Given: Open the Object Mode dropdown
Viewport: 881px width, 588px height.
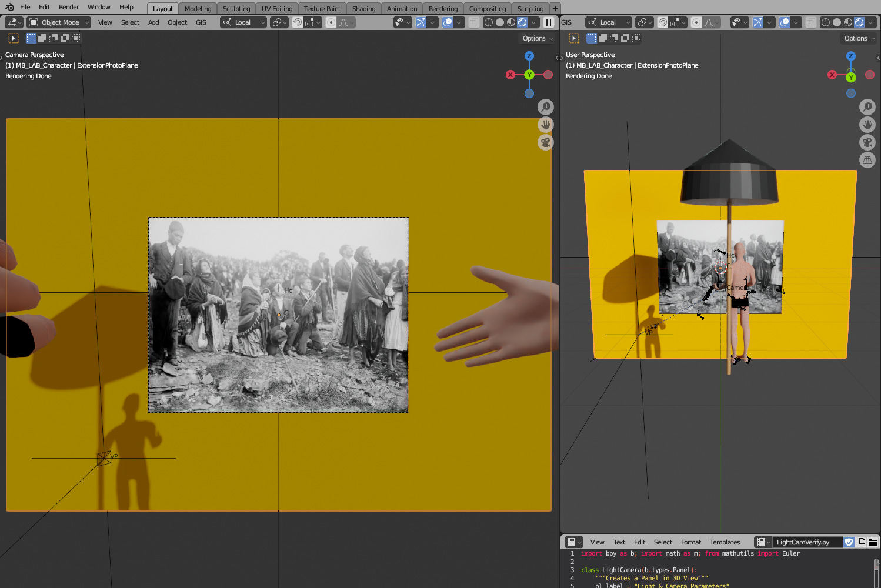Looking at the screenshot, I should tap(59, 22).
